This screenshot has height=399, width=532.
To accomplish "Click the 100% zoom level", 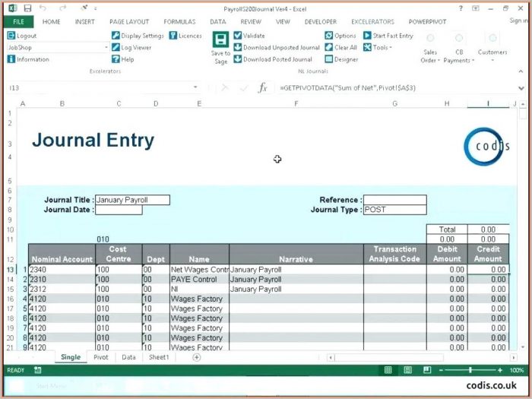I will tap(517, 370).
